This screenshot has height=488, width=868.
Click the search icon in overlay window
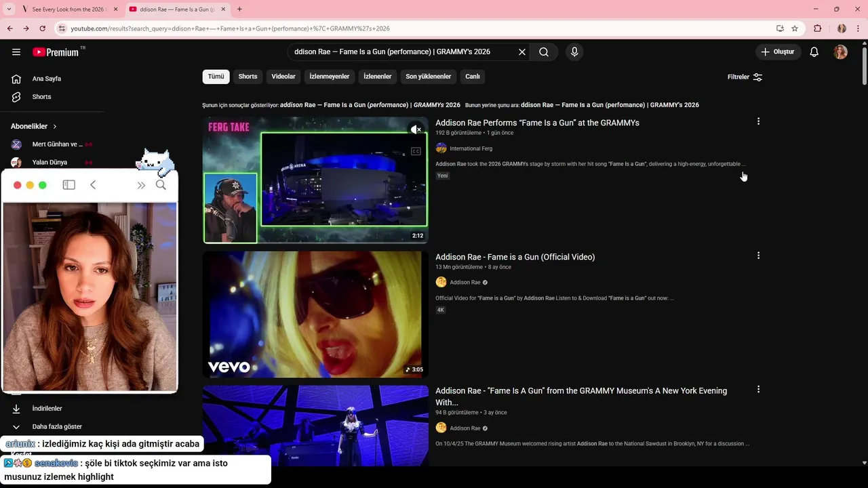pos(161,185)
